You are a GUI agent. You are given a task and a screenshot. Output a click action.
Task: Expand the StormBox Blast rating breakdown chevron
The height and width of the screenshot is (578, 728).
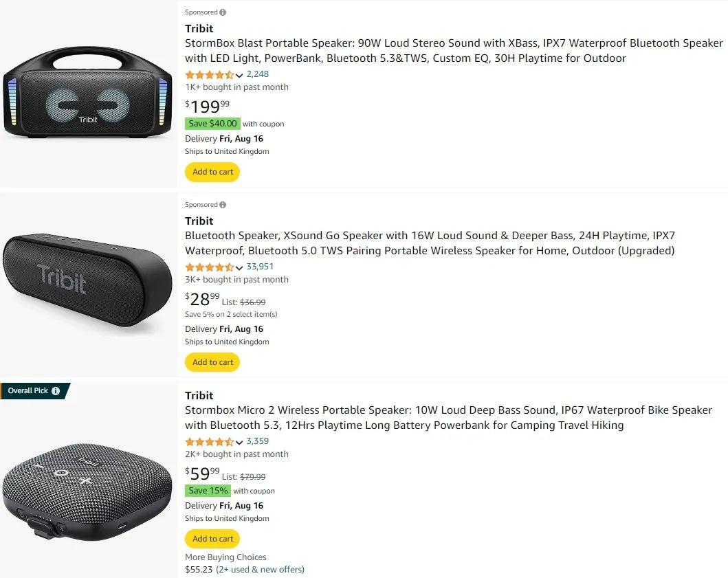click(239, 76)
